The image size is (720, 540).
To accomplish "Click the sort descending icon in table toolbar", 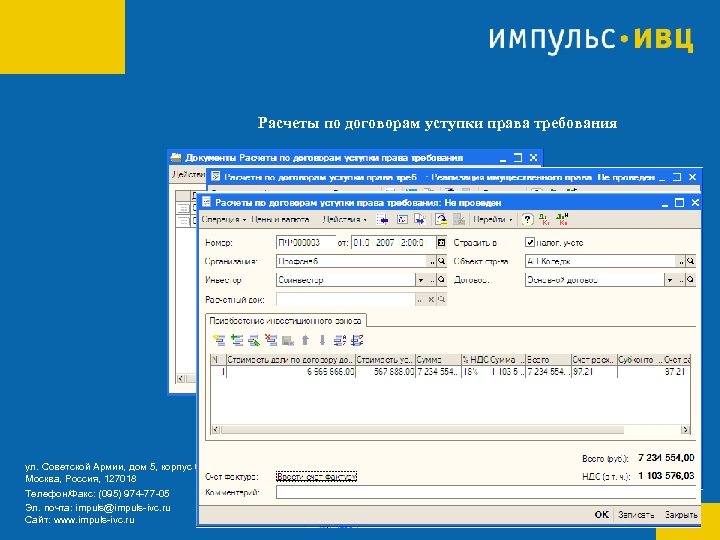I will [x=357, y=340].
